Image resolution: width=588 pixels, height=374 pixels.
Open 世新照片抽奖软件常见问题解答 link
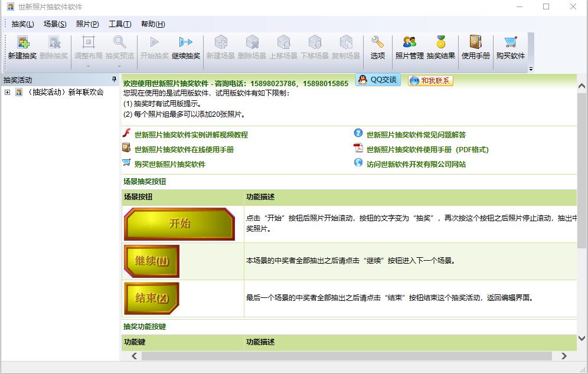[x=416, y=135]
